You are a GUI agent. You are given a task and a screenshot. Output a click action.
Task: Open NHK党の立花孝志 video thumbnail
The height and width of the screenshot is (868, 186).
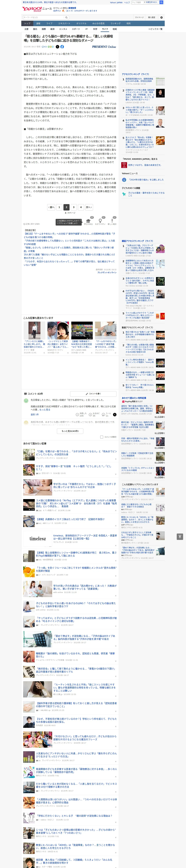82,331
